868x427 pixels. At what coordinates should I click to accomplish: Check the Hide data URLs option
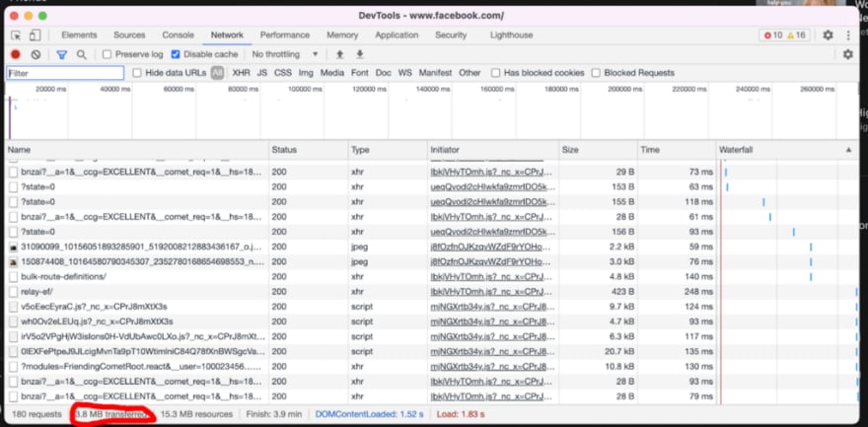pyautogui.click(x=137, y=73)
